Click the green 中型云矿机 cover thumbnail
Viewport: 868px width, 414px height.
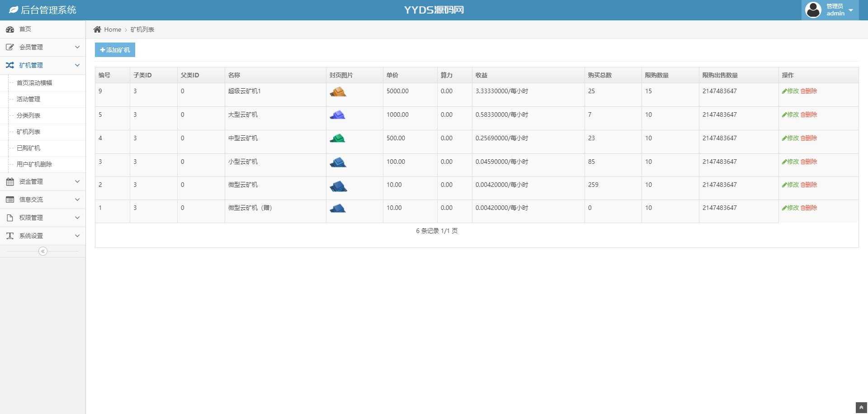click(x=337, y=138)
